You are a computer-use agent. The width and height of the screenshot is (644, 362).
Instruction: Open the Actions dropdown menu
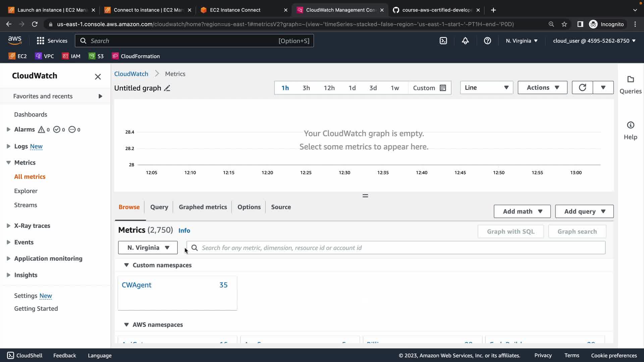(x=542, y=87)
